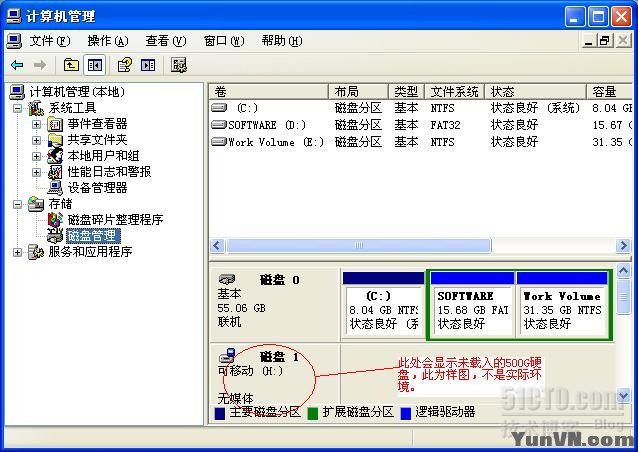Click the 磁盘碎片整理程序 icon
Viewport: 638px width, 452px height.
(55, 220)
